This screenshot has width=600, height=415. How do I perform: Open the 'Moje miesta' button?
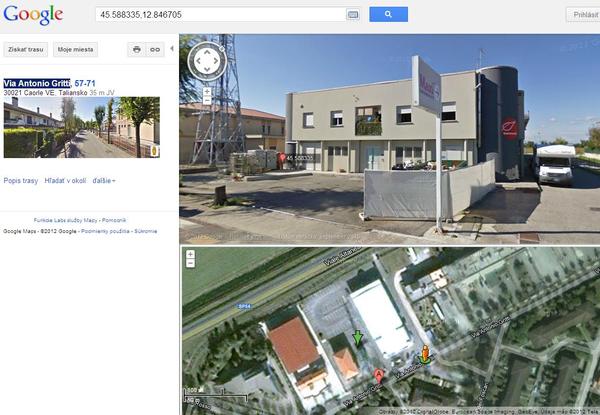(x=75, y=49)
